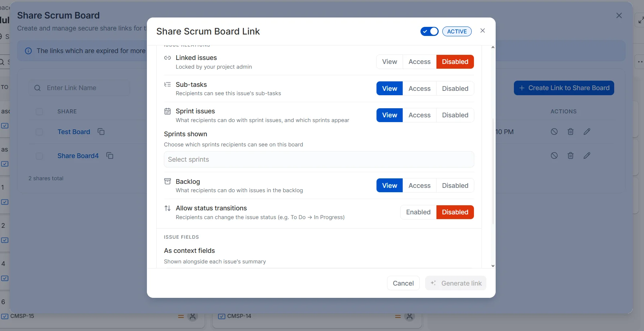Disable Sub-tasks visibility
The image size is (644, 331).
455,89
